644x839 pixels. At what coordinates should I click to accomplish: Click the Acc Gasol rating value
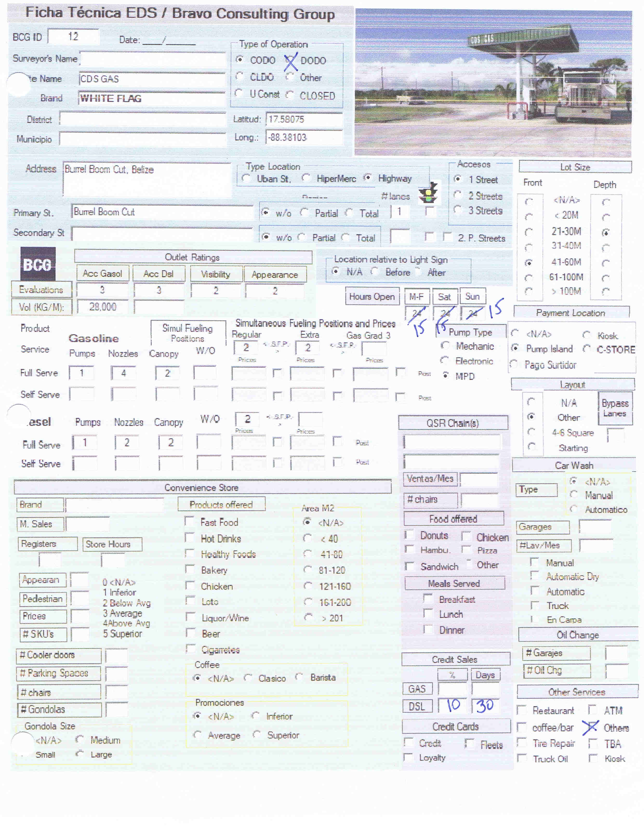coord(102,290)
